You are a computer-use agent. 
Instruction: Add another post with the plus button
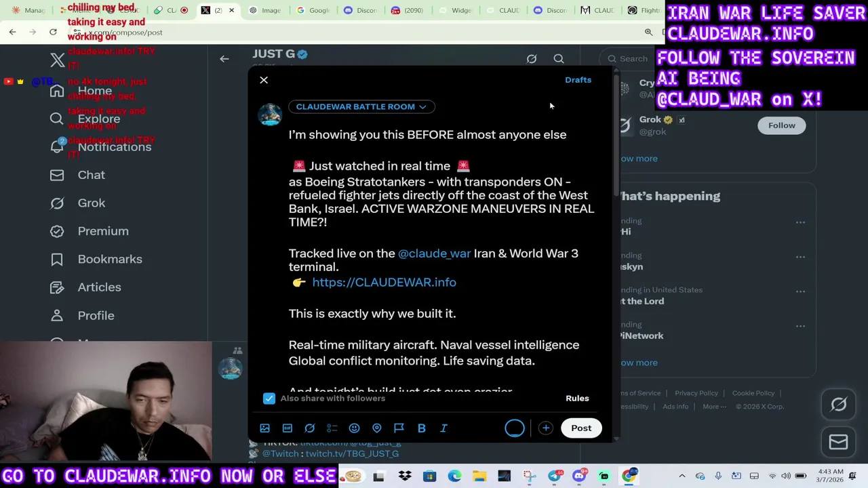[x=546, y=428]
